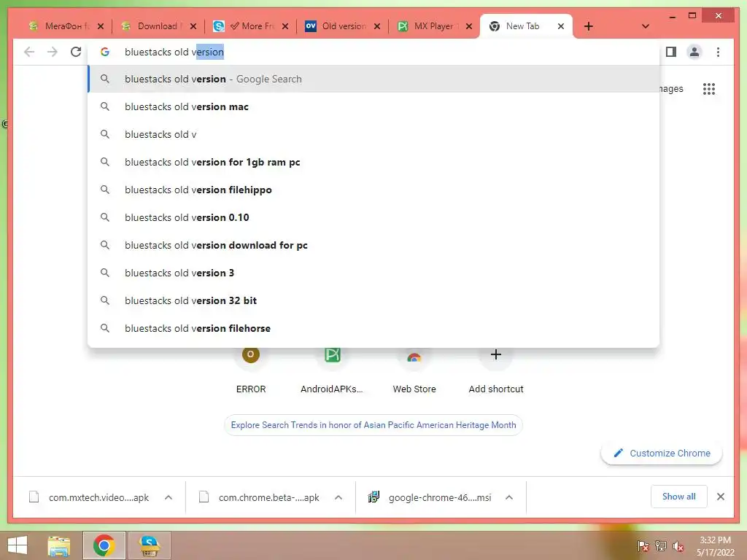Image resolution: width=747 pixels, height=560 pixels.
Task: Go back using the back arrow
Action: click(x=29, y=52)
